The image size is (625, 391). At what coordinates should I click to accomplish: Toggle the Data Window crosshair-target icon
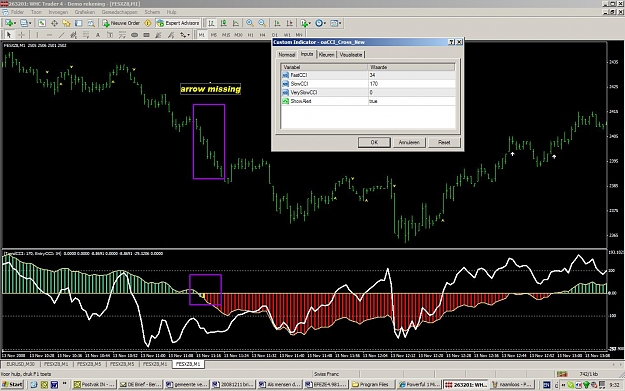click(54, 23)
